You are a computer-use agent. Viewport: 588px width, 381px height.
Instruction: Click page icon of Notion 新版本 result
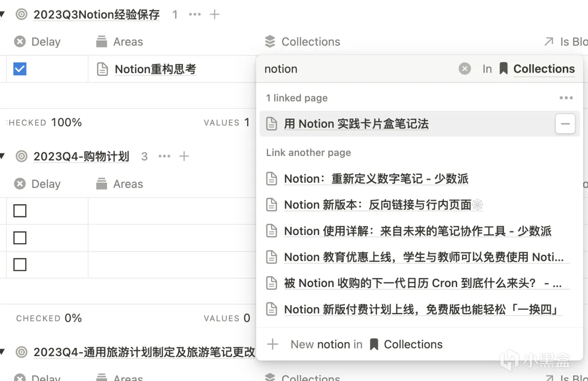(272, 205)
